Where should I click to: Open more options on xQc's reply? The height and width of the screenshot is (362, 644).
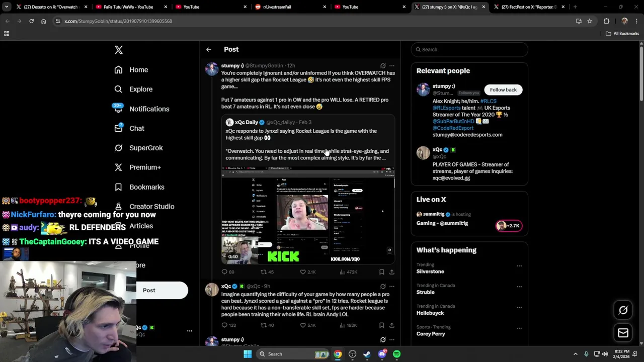(392, 287)
